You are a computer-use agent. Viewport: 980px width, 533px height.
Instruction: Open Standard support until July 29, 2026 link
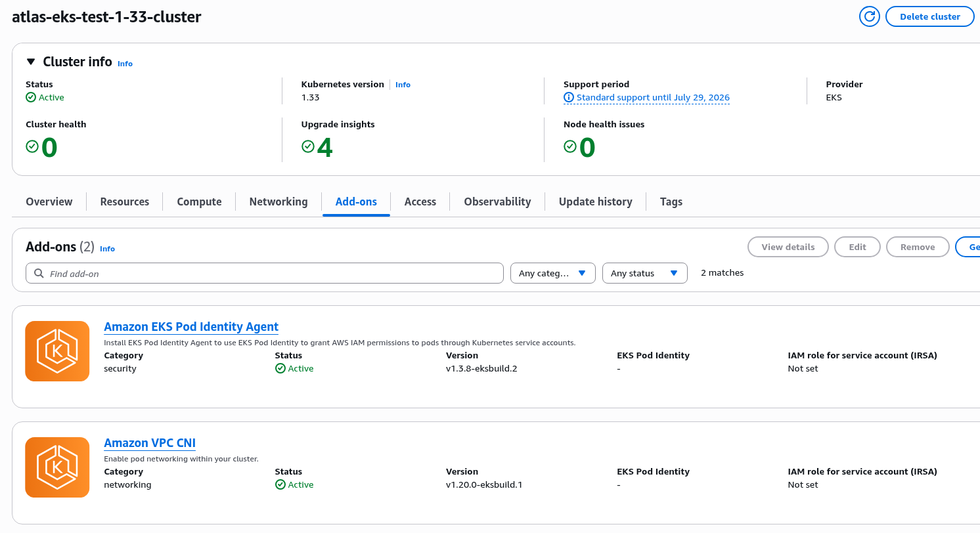pyautogui.click(x=653, y=97)
